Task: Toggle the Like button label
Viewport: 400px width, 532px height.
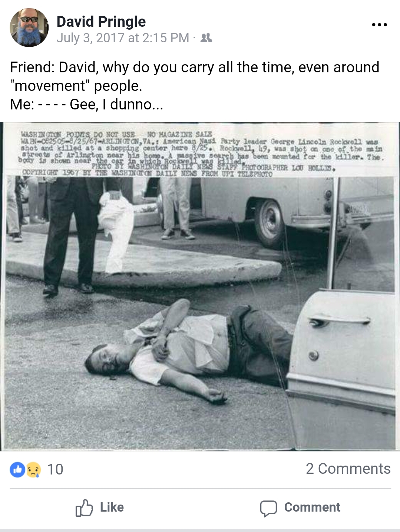Action: click(x=112, y=507)
